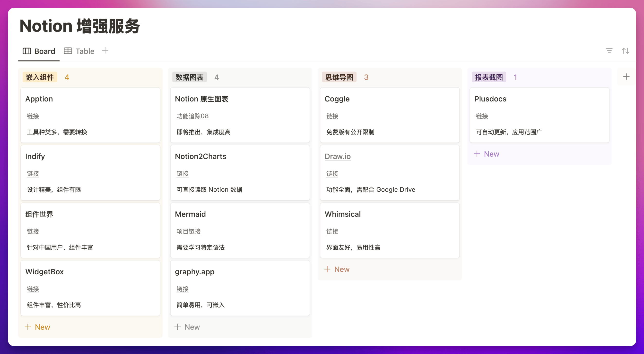Switch to the Table view tab
Screen dimensions: 644x354
coord(79,51)
